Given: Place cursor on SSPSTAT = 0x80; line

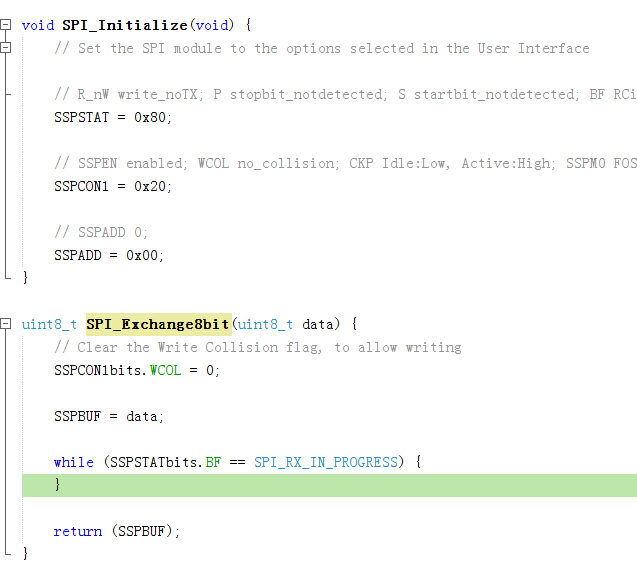Looking at the screenshot, I should point(113,117).
